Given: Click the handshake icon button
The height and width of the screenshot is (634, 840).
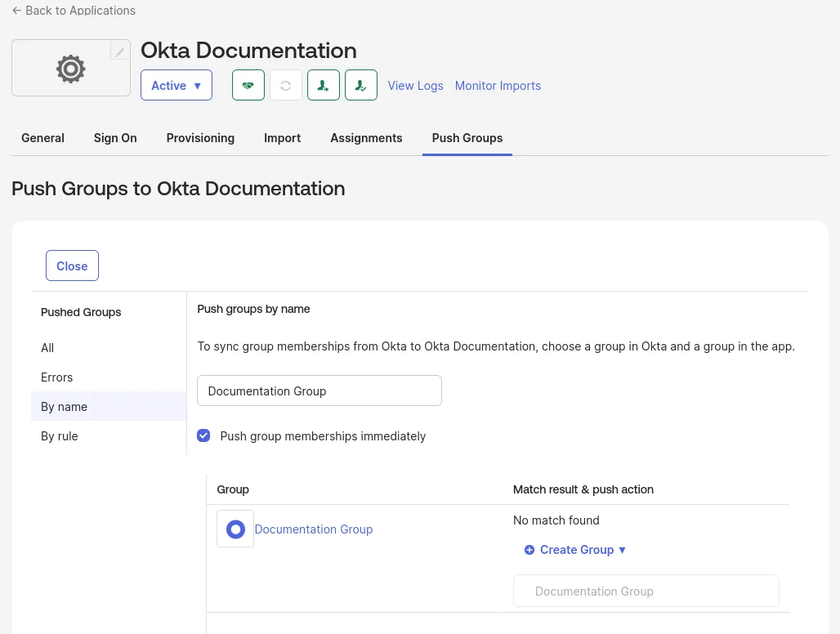Looking at the screenshot, I should pyautogui.click(x=248, y=85).
